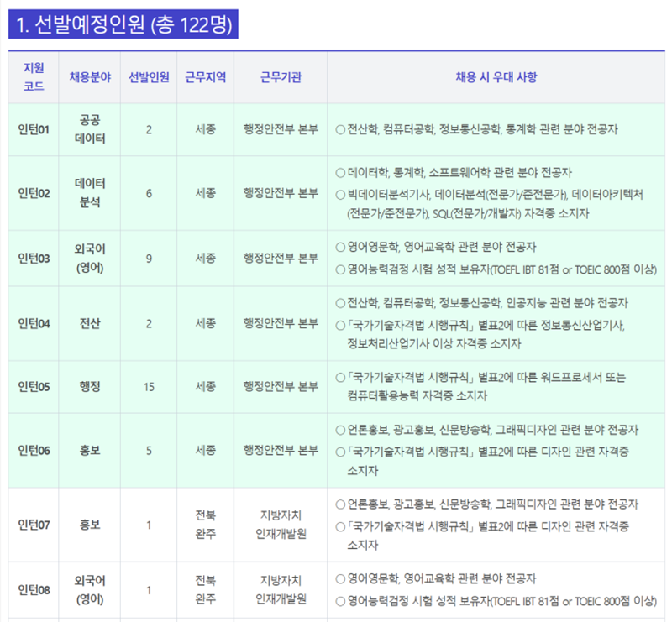Image resolution: width=672 pixels, height=622 pixels.
Task: Click the TOEFL/TOEIC line in the 인턴03 row
Action: click(x=496, y=269)
